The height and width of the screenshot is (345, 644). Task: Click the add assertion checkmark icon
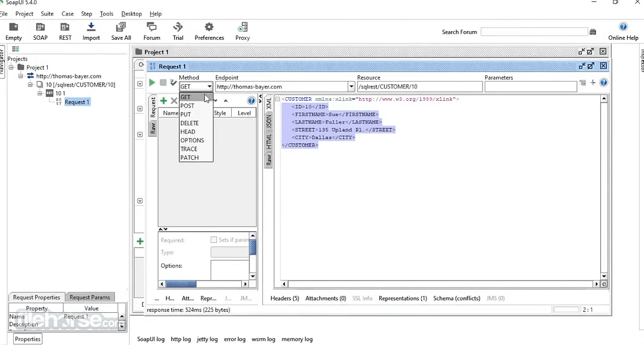[173, 83]
